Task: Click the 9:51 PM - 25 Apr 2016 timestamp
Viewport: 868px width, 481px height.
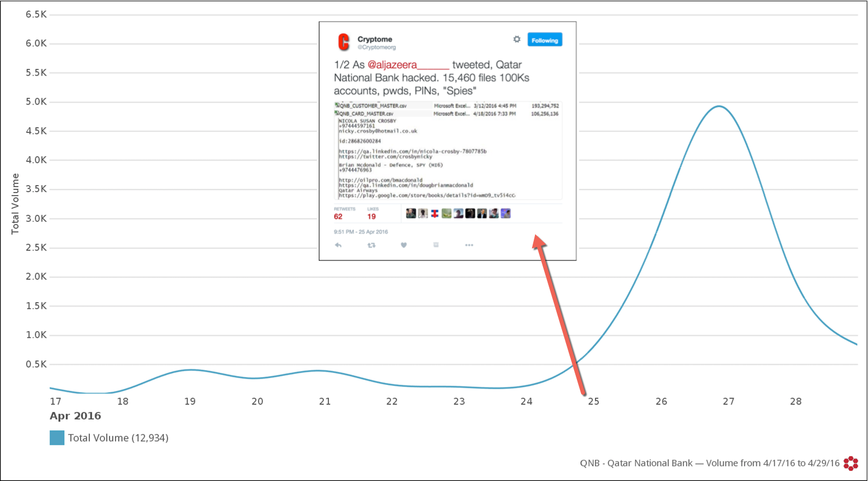Action: pos(361,232)
